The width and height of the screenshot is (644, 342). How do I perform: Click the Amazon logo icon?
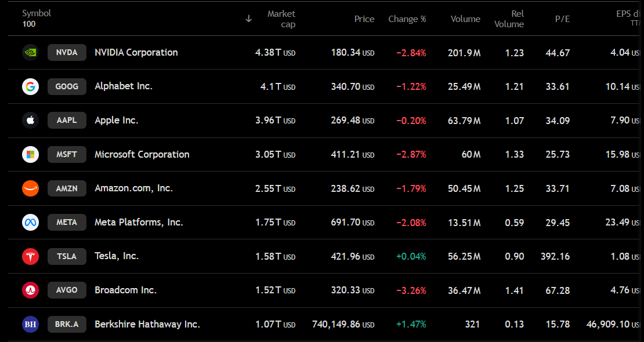[x=30, y=188]
